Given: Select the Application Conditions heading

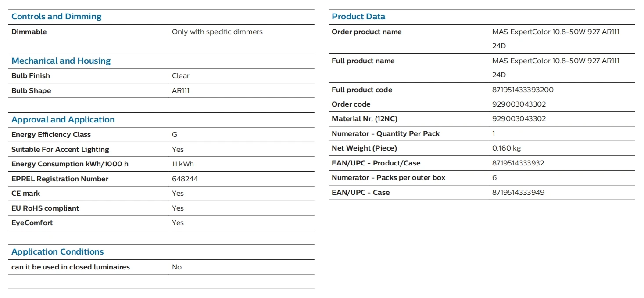Looking at the screenshot, I should tap(57, 252).
